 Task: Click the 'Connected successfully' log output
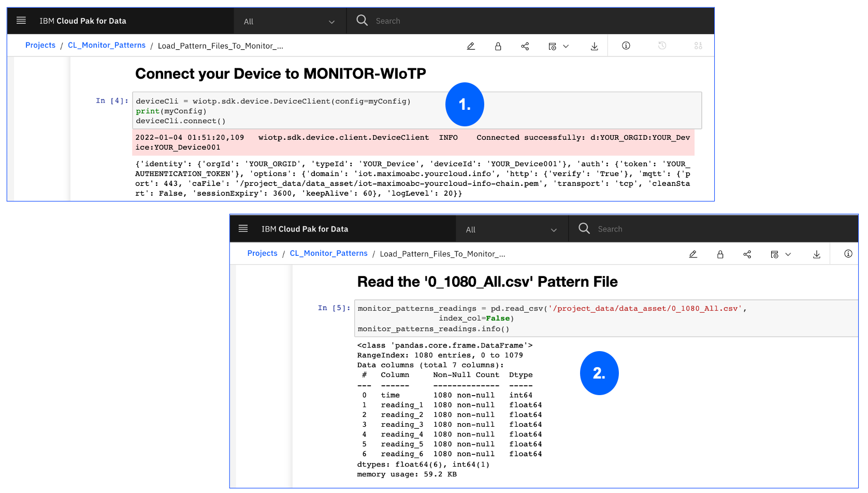(x=413, y=142)
